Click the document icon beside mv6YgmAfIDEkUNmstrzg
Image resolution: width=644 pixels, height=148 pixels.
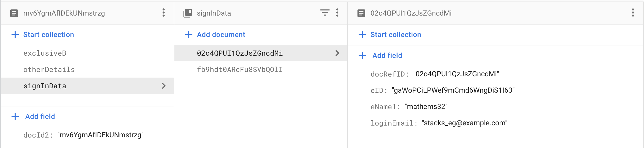[x=14, y=13]
